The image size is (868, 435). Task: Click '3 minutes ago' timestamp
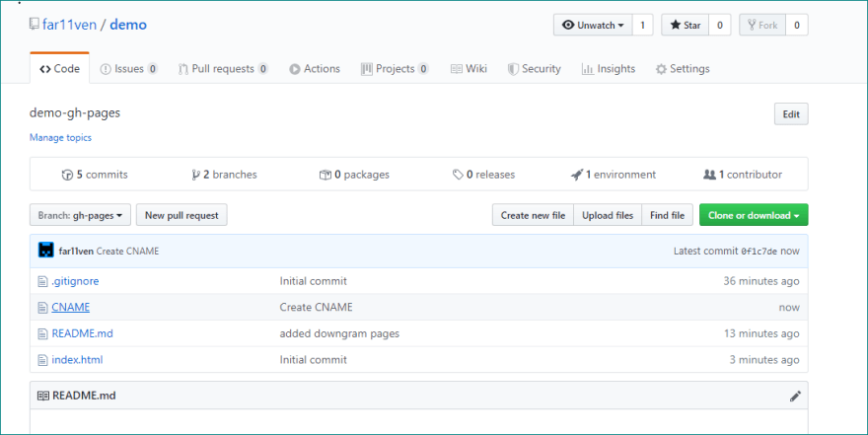pyautogui.click(x=764, y=360)
